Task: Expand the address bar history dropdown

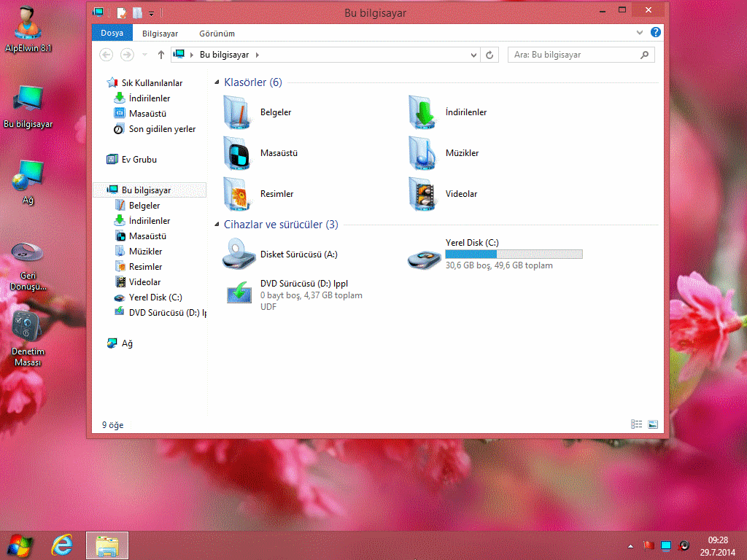Action: tap(473, 55)
